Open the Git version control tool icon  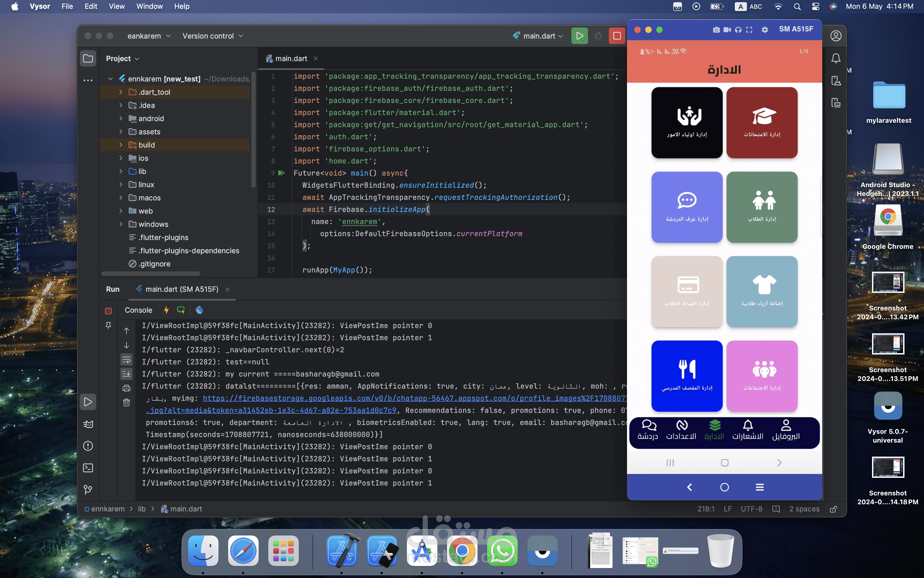(x=88, y=490)
